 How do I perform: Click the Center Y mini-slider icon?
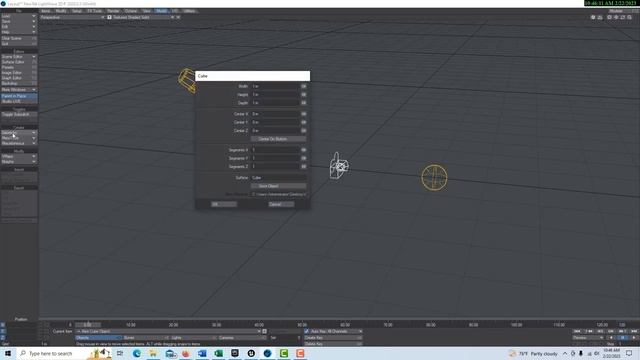tap(304, 122)
